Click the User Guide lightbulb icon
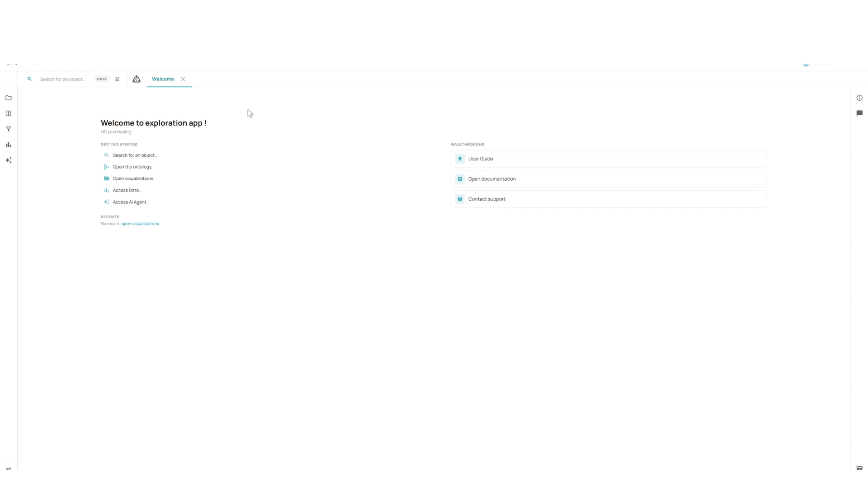This screenshot has height=488, width=868. coord(460,159)
